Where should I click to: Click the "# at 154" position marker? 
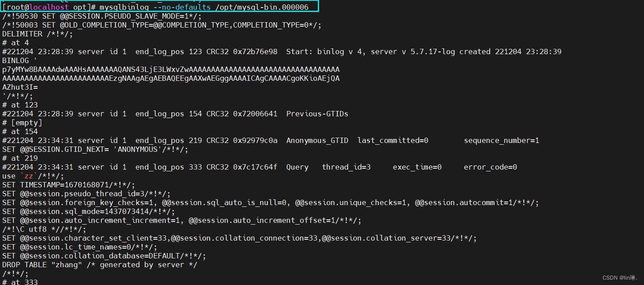[20, 131]
